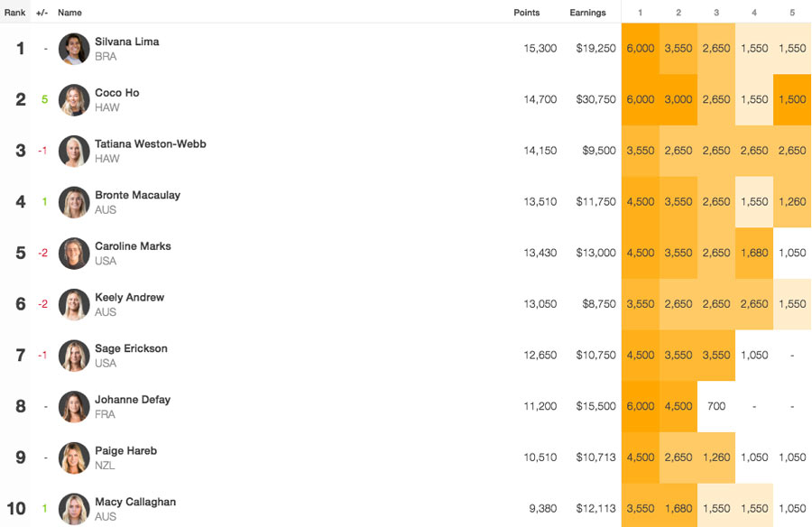Screen dimensions: 812x527
Task: Click Coco Ho's 1,500 orange result cell
Action: pyautogui.click(x=792, y=99)
